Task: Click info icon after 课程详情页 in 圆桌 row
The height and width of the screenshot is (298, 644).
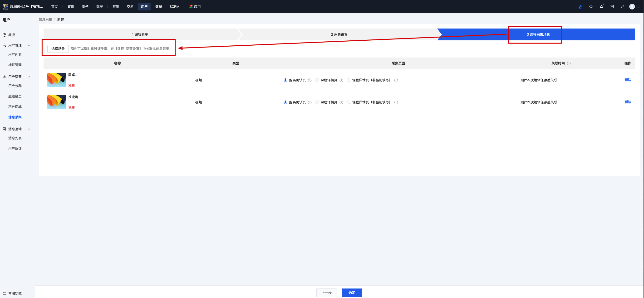Action: coord(341,80)
